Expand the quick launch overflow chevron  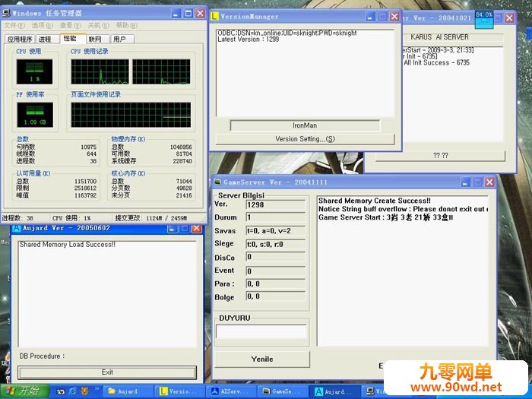(97, 389)
